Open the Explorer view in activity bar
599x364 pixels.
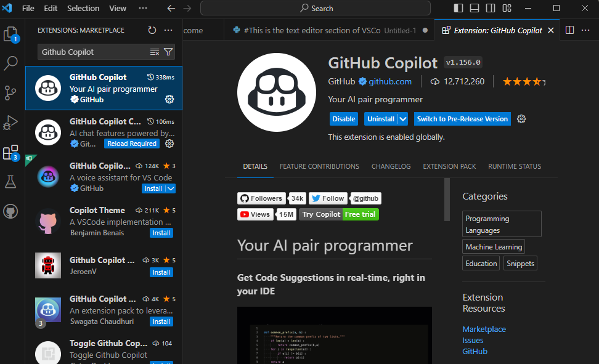11,34
